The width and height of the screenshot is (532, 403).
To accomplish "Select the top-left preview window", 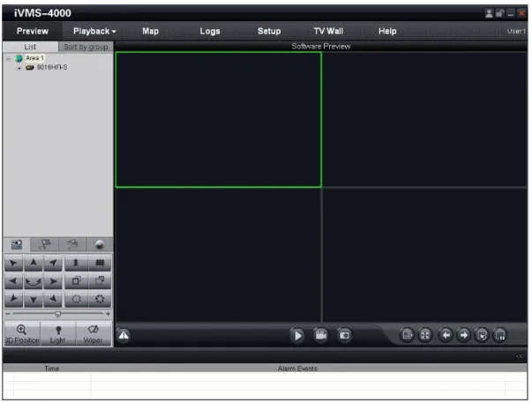I will click(x=219, y=119).
